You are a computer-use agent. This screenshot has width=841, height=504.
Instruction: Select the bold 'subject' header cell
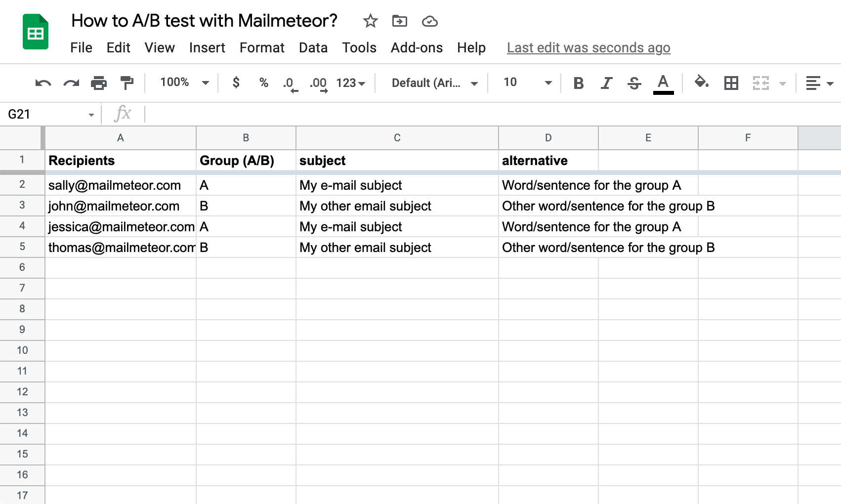(397, 161)
